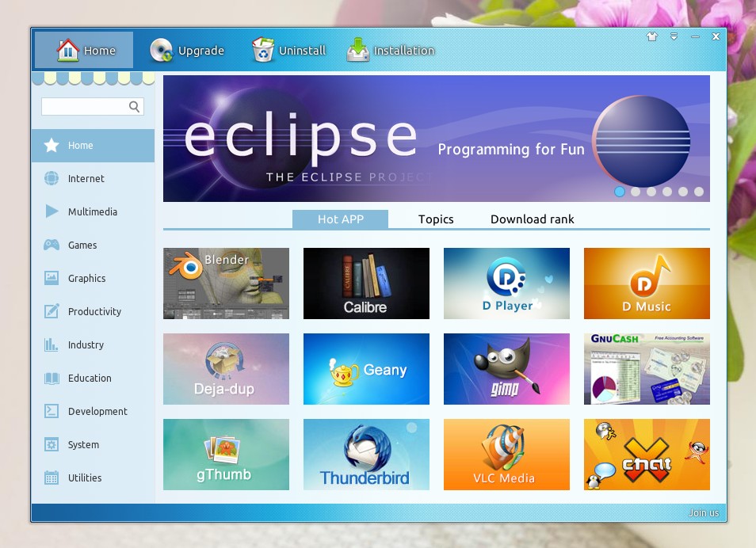The width and height of the screenshot is (756, 548).
Task: Open the GnuCash app tile
Action: tap(647, 369)
